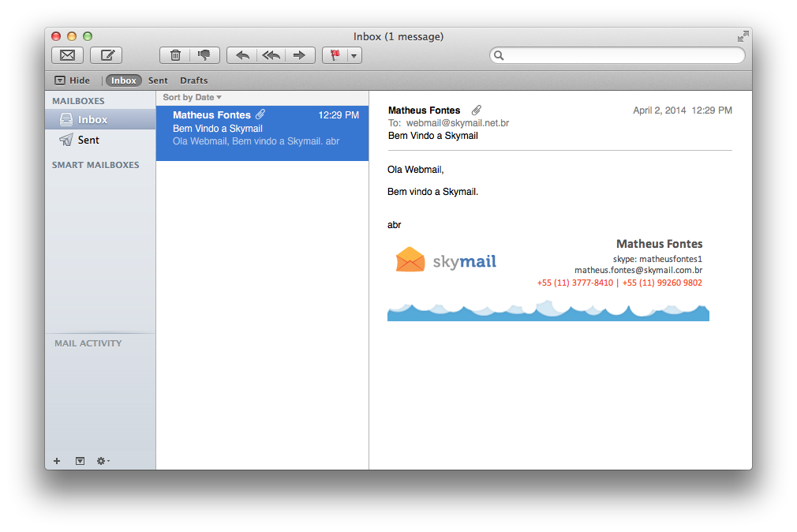Open the email from Matheus Fontes

click(262, 128)
